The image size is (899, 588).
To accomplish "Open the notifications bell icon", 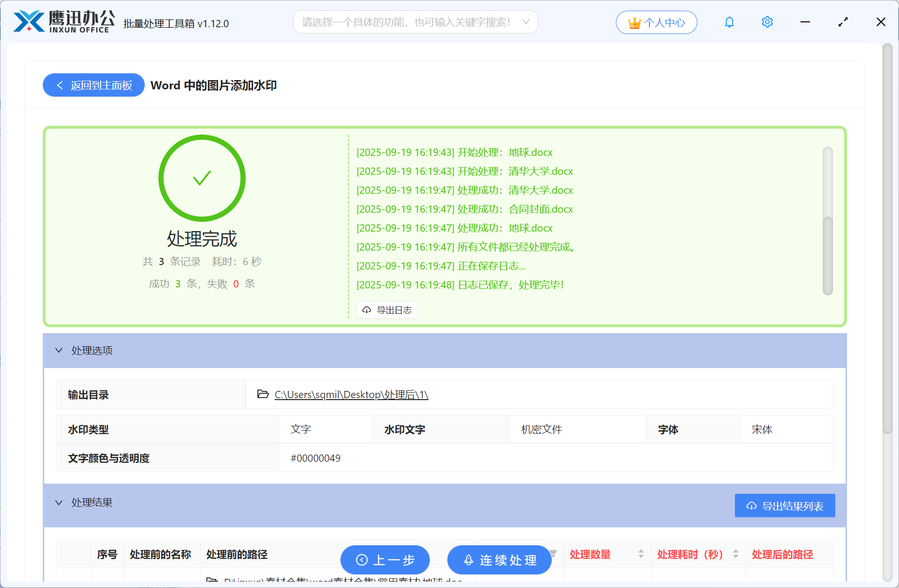I will 729,22.
